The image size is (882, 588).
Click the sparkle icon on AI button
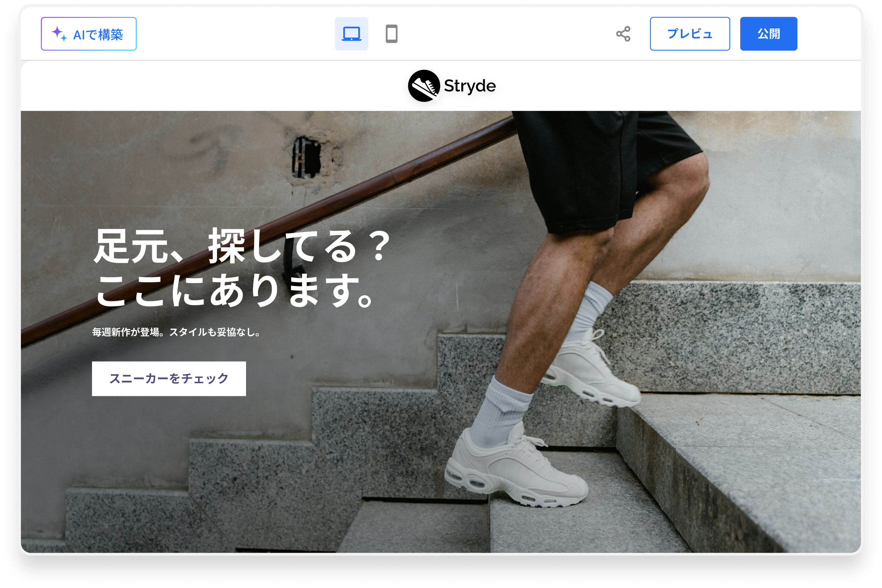[59, 33]
